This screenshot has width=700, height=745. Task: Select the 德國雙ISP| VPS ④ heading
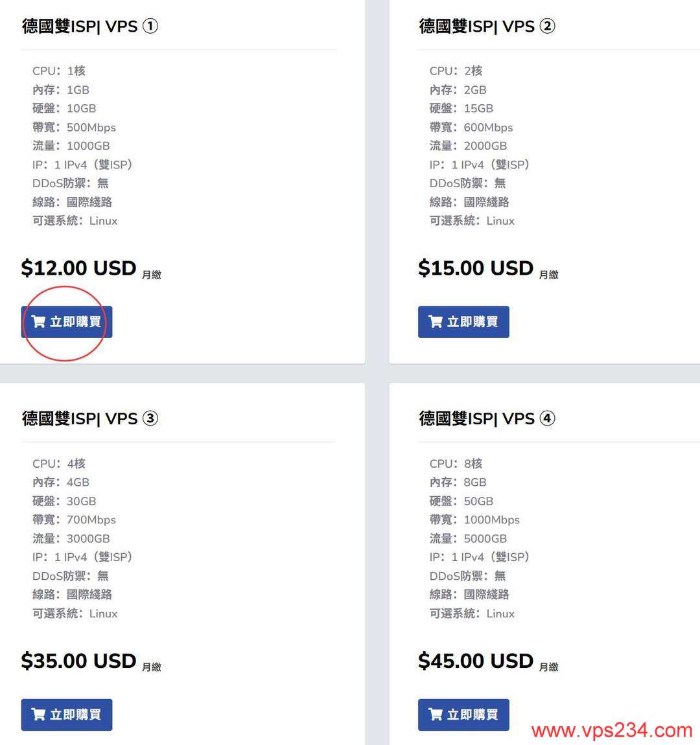pos(486,418)
